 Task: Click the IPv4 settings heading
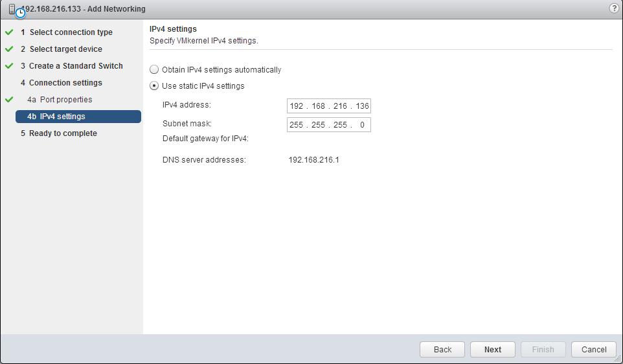(x=173, y=29)
